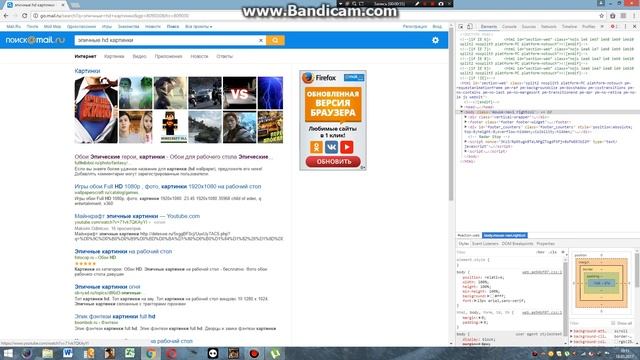The width and height of the screenshot is (640, 360).
Task: Click the Superman shirt image thumbnail
Action: click(96, 110)
